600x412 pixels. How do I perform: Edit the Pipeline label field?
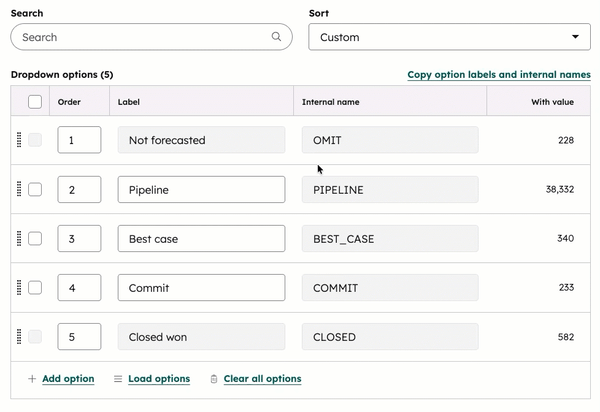[201, 189]
